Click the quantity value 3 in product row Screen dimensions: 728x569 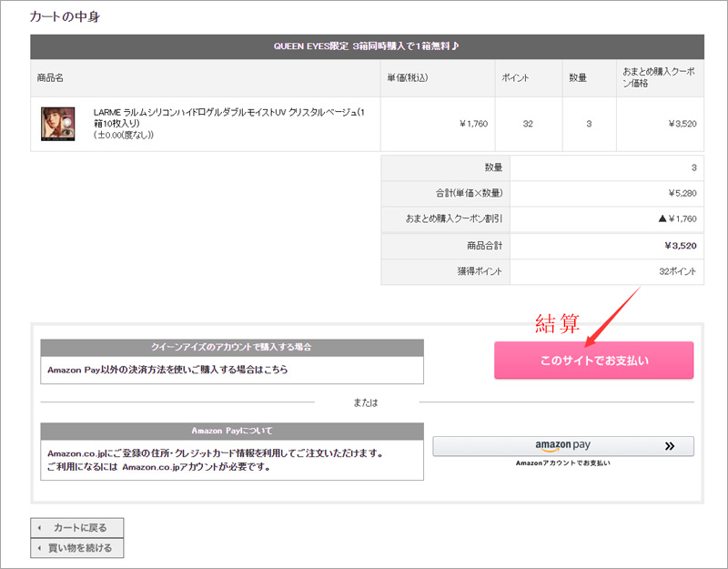coord(589,124)
